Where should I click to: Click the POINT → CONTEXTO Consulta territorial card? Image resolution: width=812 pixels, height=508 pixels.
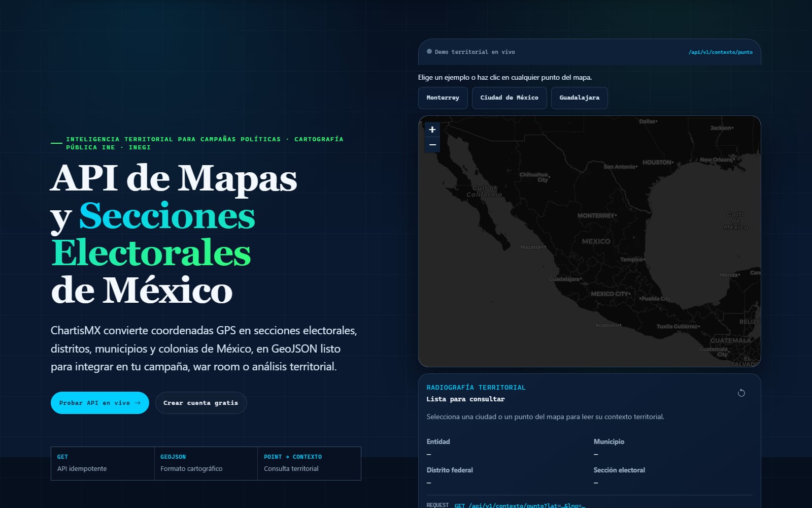[x=309, y=463]
